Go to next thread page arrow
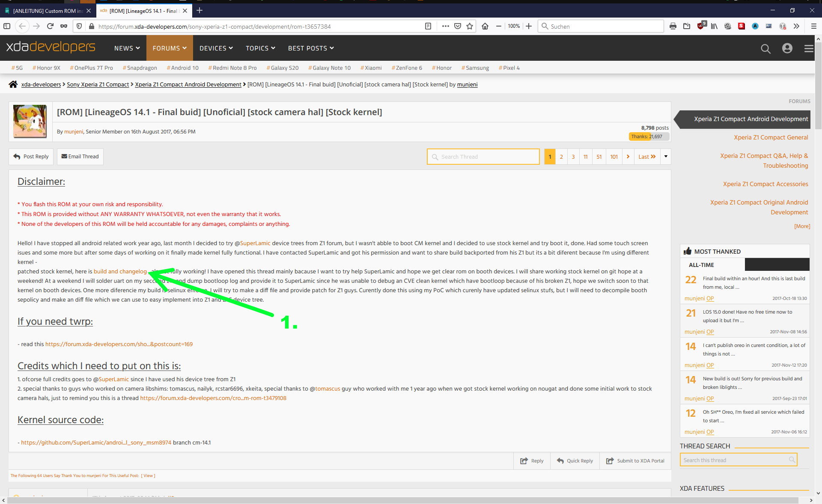822x504 pixels. point(628,157)
